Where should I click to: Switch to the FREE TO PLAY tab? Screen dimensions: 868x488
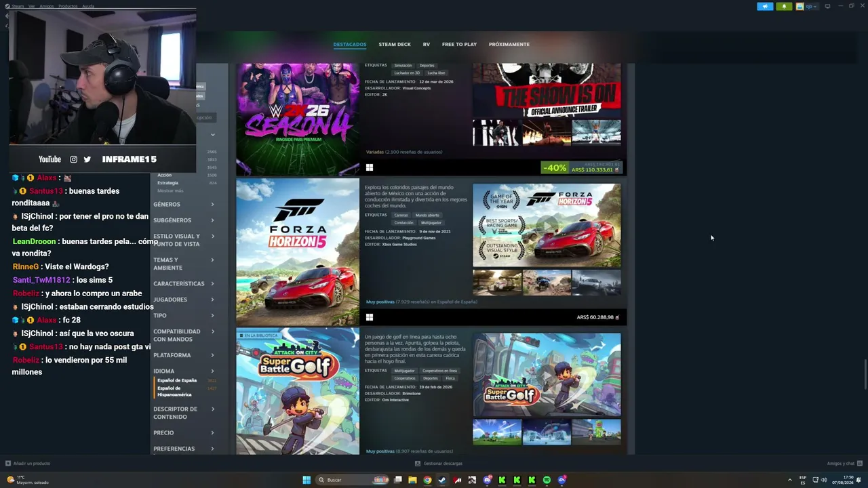pos(459,44)
